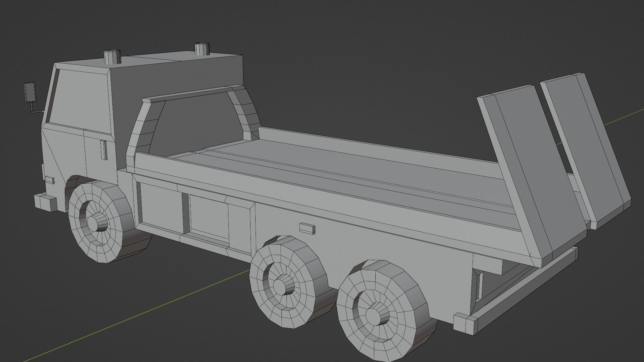
Task: Select the front bumper block
Action: 45,202
